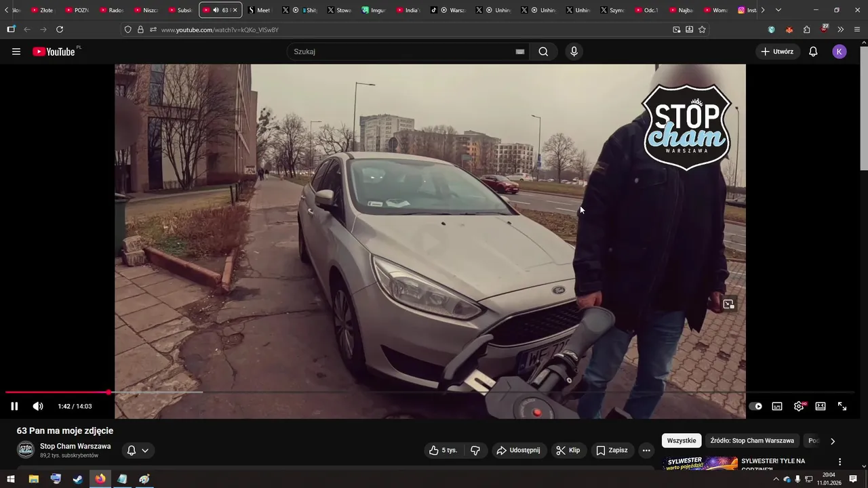Open the extension icon with 27 badge
The width and height of the screenshot is (868, 488).
tap(824, 28)
